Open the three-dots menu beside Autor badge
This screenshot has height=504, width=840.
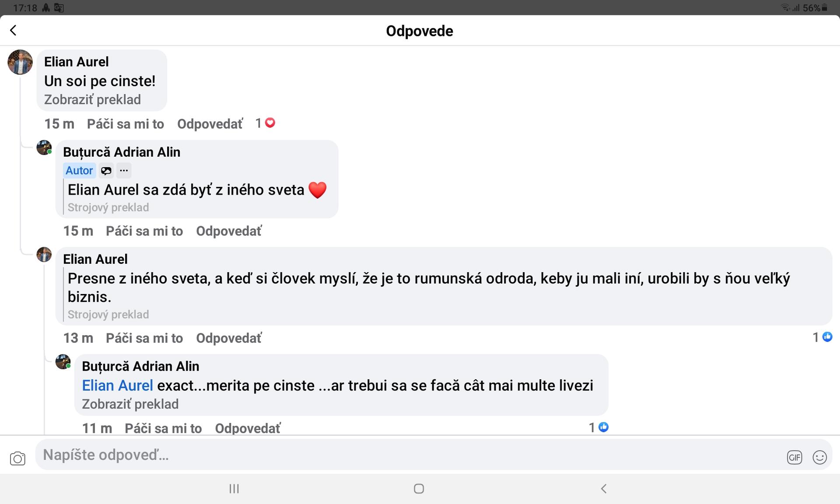tap(124, 171)
